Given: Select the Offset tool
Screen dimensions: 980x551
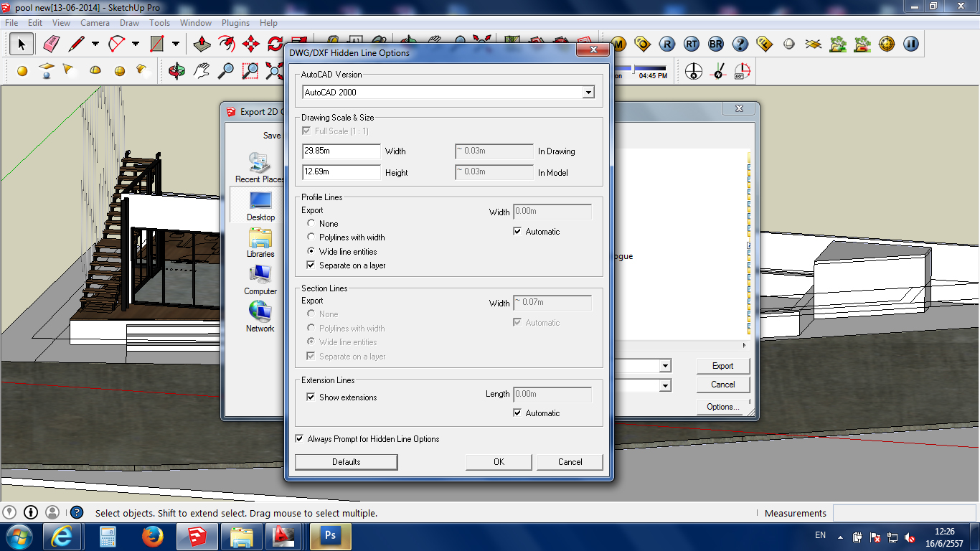Looking at the screenshot, I should click(x=227, y=44).
